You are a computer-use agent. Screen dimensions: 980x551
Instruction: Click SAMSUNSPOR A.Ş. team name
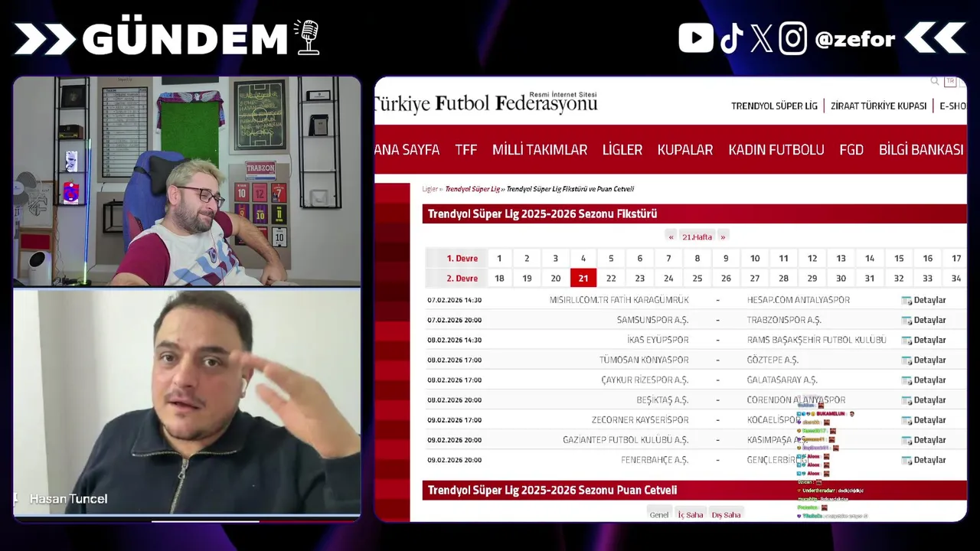[652, 320]
